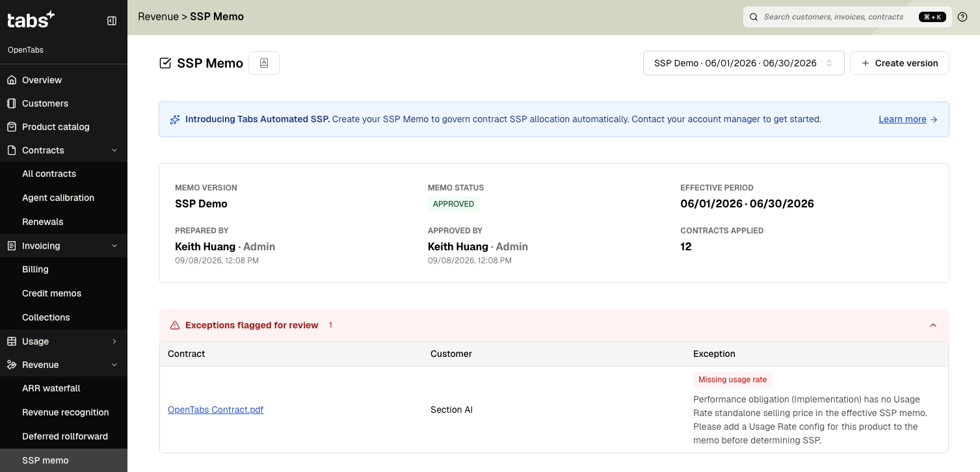Click the tabs logo in the sidebar

pyautogui.click(x=31, y=20)
